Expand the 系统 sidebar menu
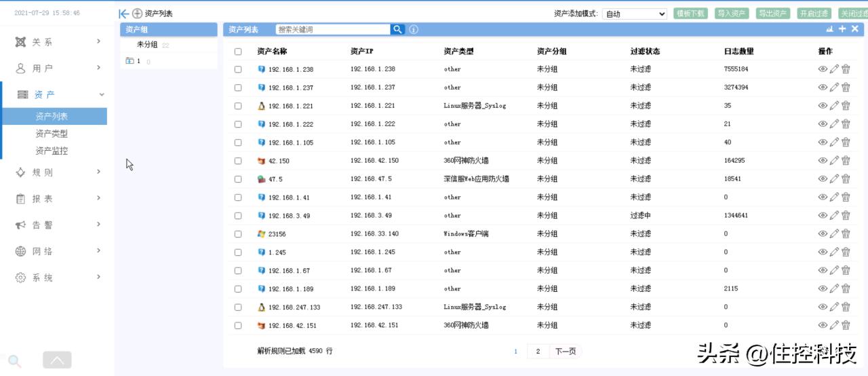The image size is (868, 376). pyautogui.click(x=58, y=278)
